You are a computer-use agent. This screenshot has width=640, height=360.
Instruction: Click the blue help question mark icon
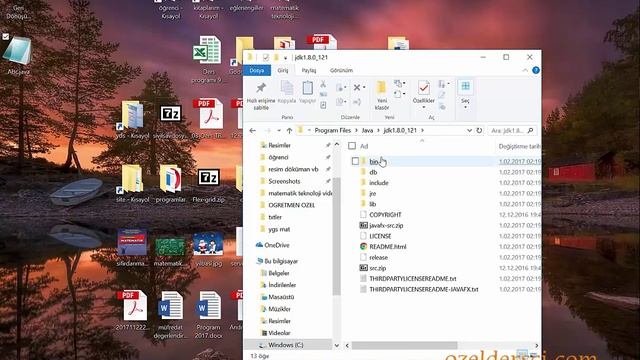(536, 70)
